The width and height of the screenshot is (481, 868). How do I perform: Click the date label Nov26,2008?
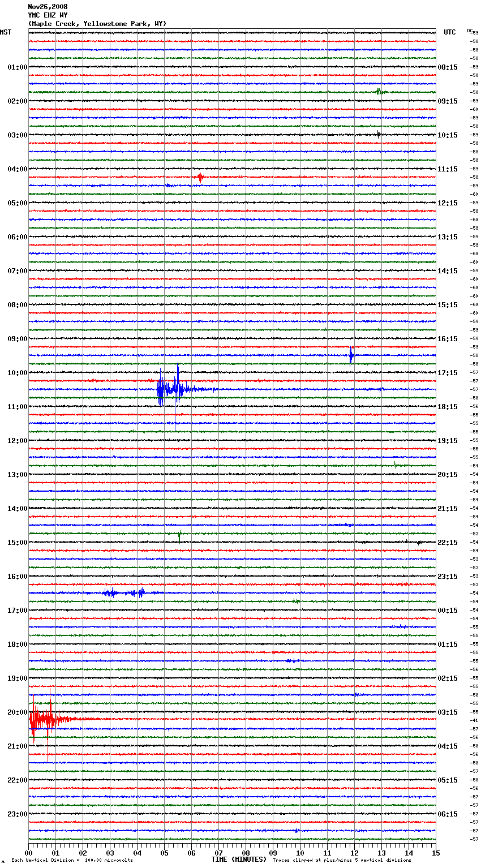pos(48,7)
